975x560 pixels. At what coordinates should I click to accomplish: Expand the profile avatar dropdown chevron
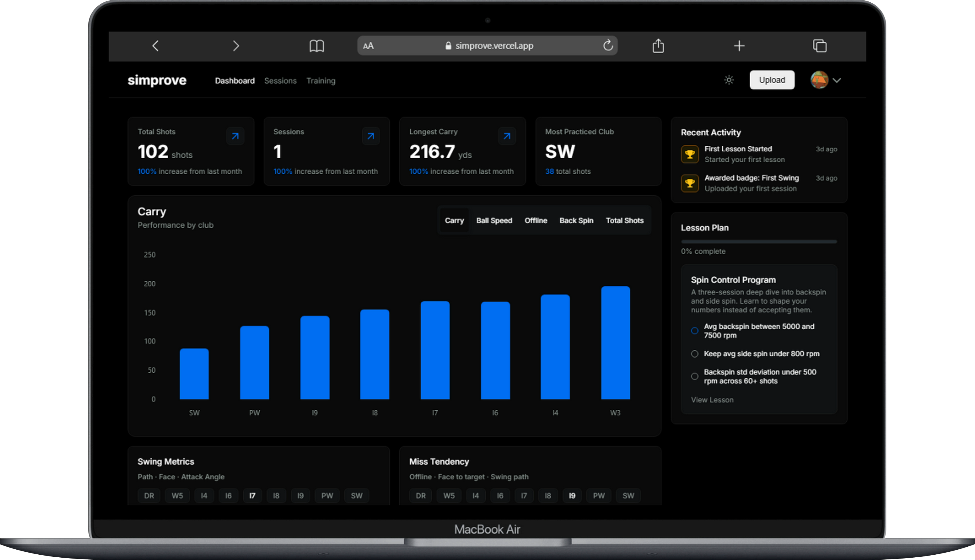(837, 80)
